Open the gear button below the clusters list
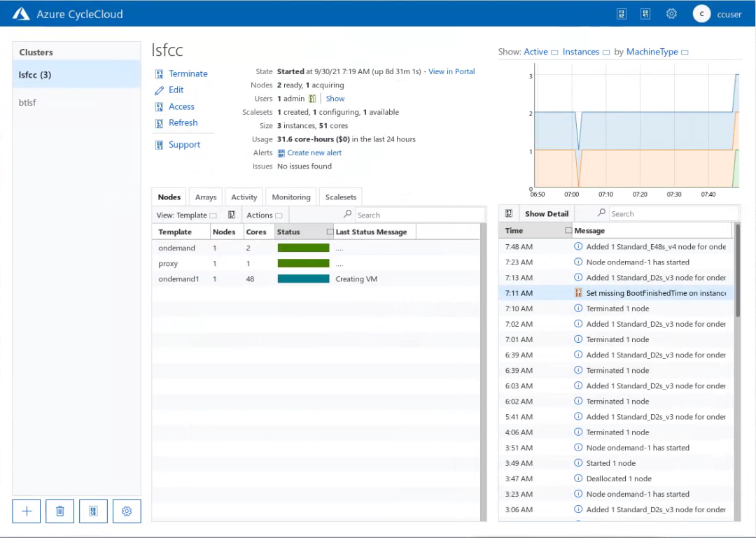This screenshot has height=538, width=756. click(x=127, y=511)
